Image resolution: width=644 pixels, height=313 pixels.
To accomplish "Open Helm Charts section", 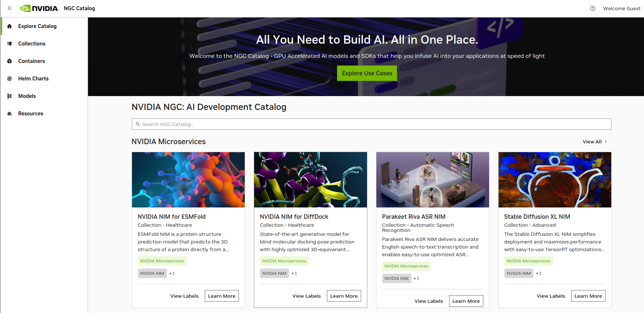I will pos(33,79).
